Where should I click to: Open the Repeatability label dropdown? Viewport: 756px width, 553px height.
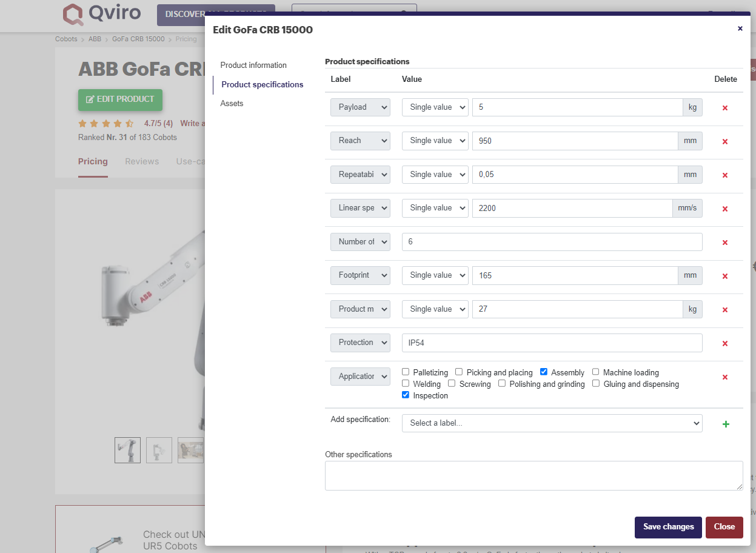(x=360, y=175)
